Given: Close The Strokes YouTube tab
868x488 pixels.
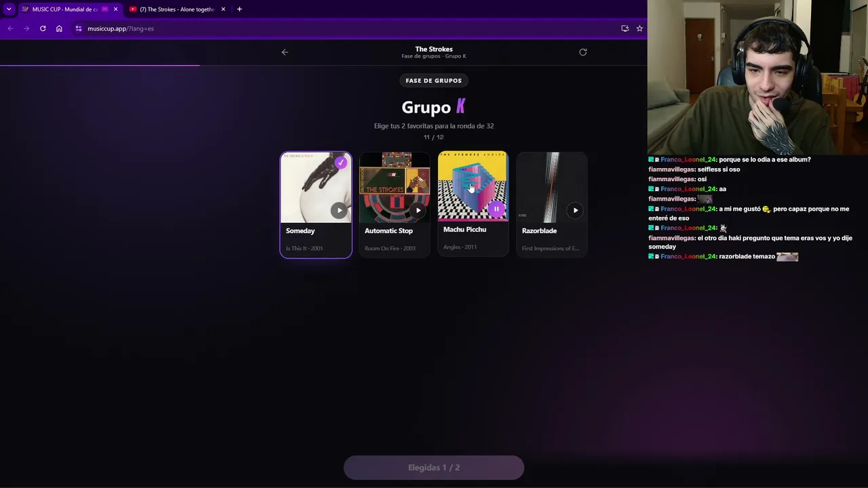Looking at the screenshot, I should point(223,9).
